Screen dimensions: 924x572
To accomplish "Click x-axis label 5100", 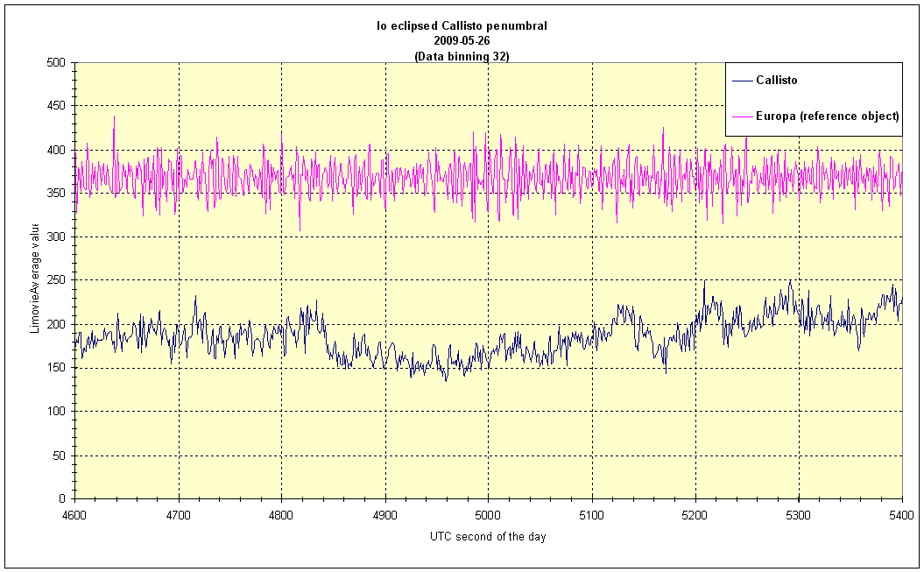I will (x=592, y=515).
